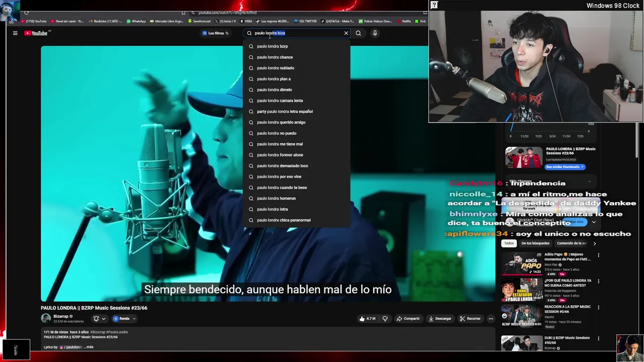Image resolution: width=644 pixels, height=362 pixels.
Task: Open options menu for 'Adiós Papo' video
Action: (x=598, y=255)
